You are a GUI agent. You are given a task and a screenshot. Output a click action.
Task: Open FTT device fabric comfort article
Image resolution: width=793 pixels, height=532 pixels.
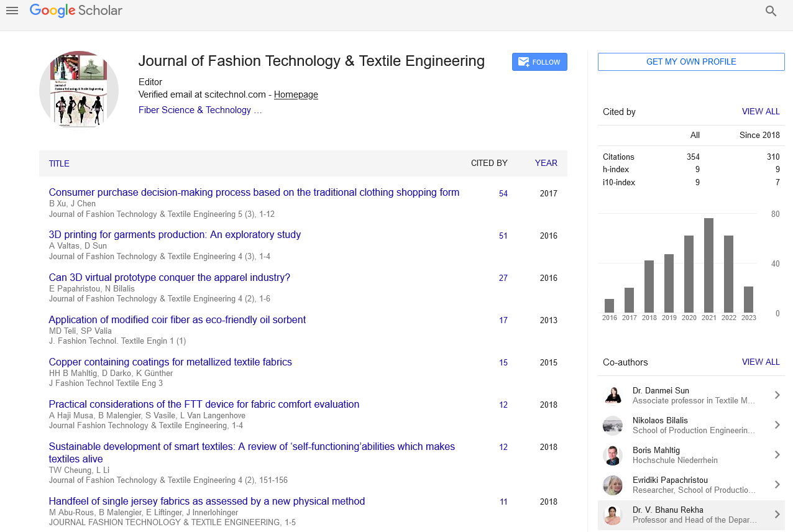click(x=204, y=404)
